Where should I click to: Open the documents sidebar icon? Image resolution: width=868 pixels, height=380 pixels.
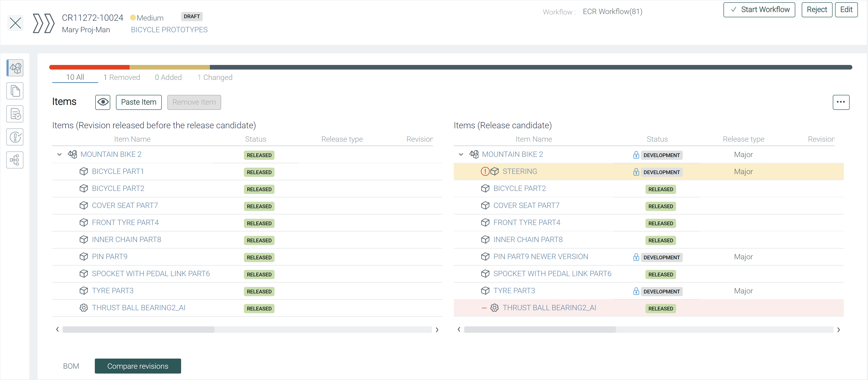[x=15, y=91]
